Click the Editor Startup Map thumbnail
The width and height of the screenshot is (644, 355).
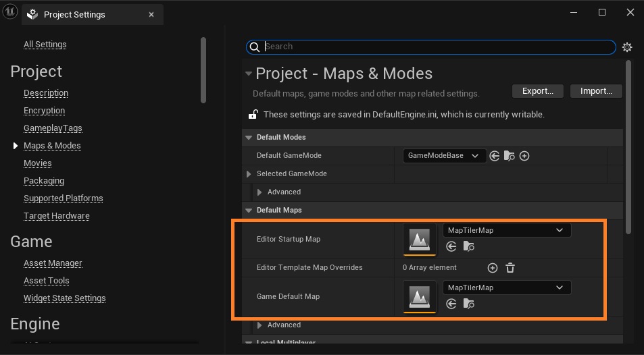[420, 240]
